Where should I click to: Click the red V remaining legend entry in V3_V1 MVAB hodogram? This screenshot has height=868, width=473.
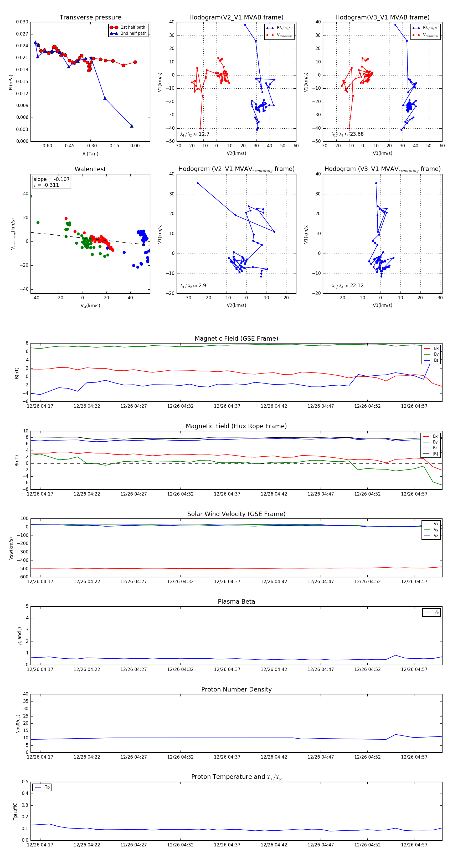coord(425,35)
